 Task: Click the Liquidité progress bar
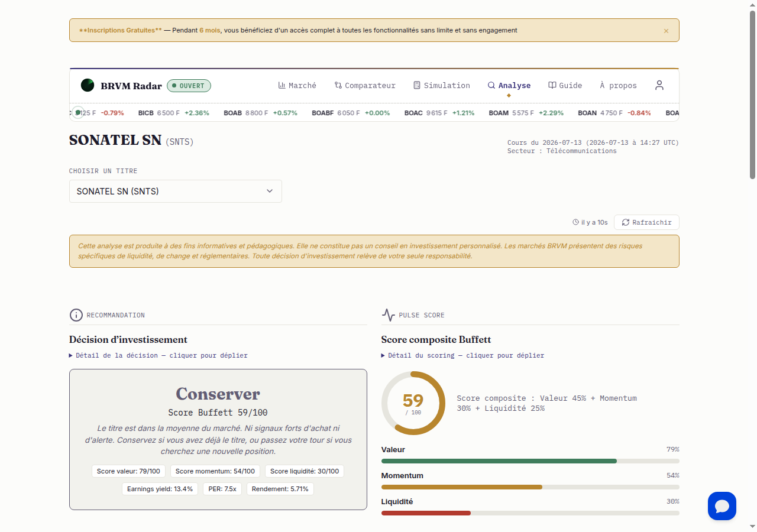[530, 513]
